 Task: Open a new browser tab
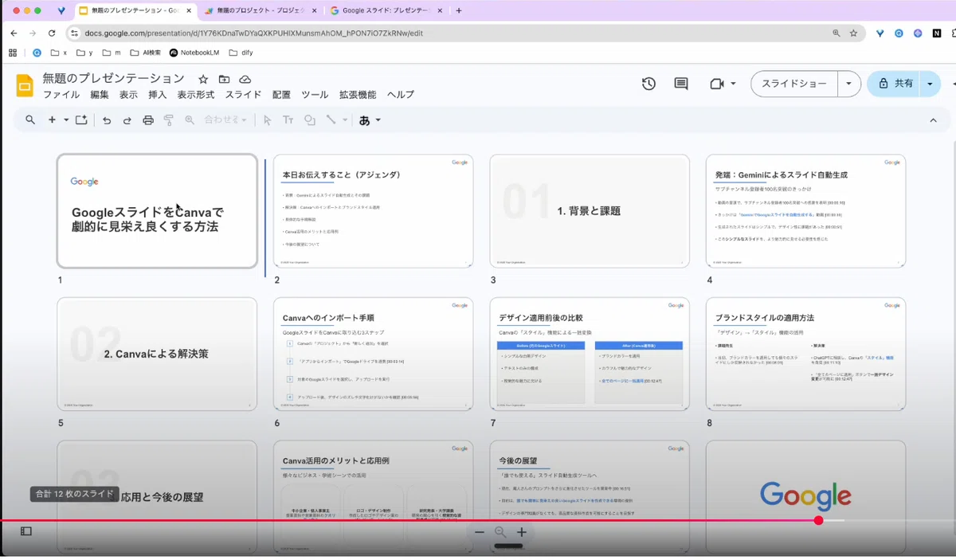(459, 10)
